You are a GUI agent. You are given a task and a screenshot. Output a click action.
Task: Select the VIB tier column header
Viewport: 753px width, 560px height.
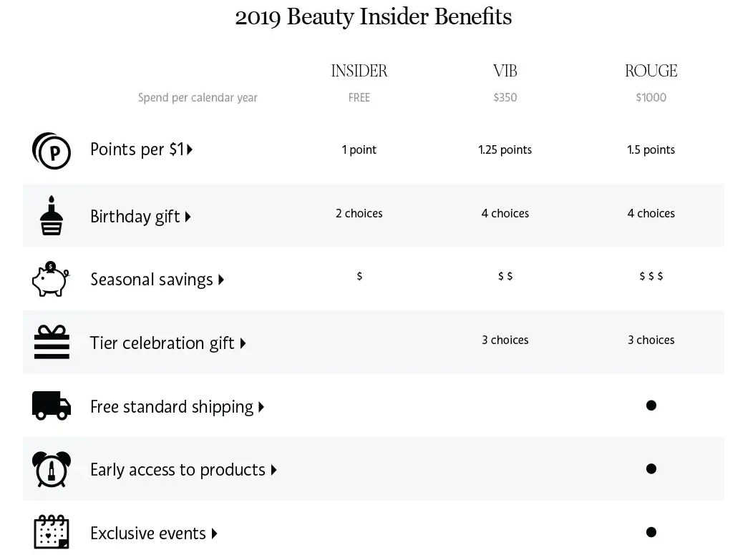[x=505, y=71]
